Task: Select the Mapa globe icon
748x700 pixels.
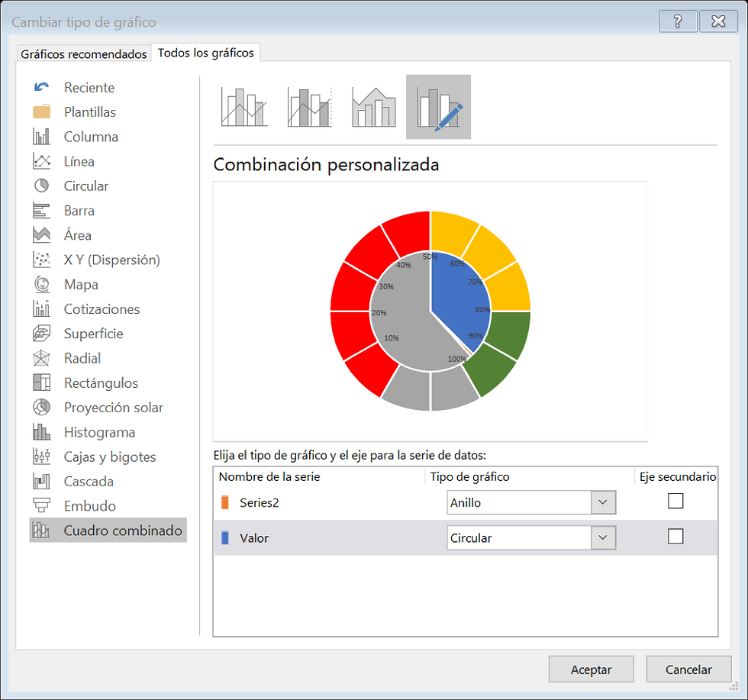Action: (41, 285)
